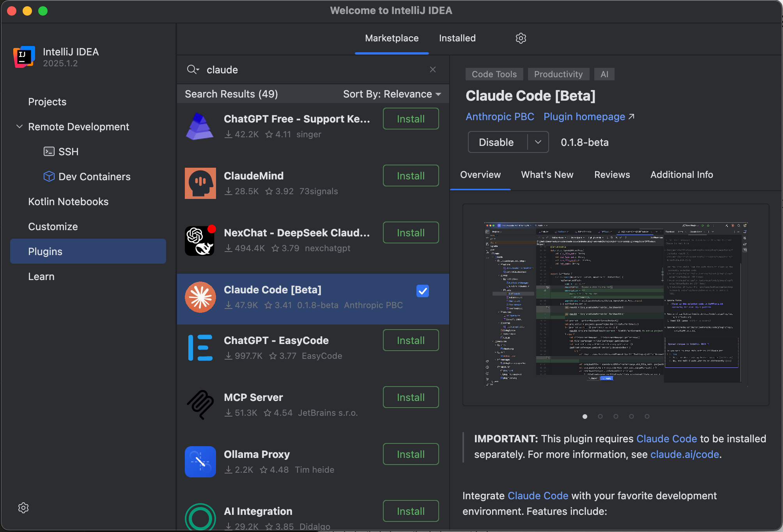This screenshot has height=532, width=783.
Task: Collapse the Remote Development tree node
Action: click(x=19, y=127)
